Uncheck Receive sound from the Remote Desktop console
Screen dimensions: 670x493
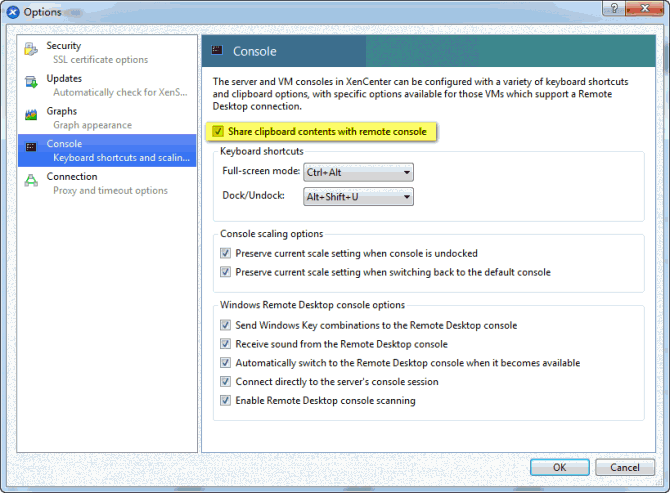coord(225,344)
